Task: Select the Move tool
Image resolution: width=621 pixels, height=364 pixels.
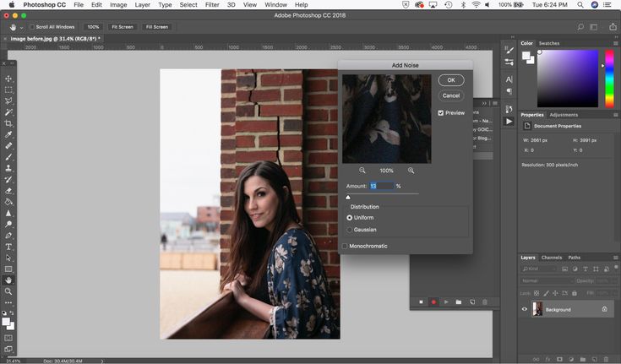Action: (x=8, y=79)
